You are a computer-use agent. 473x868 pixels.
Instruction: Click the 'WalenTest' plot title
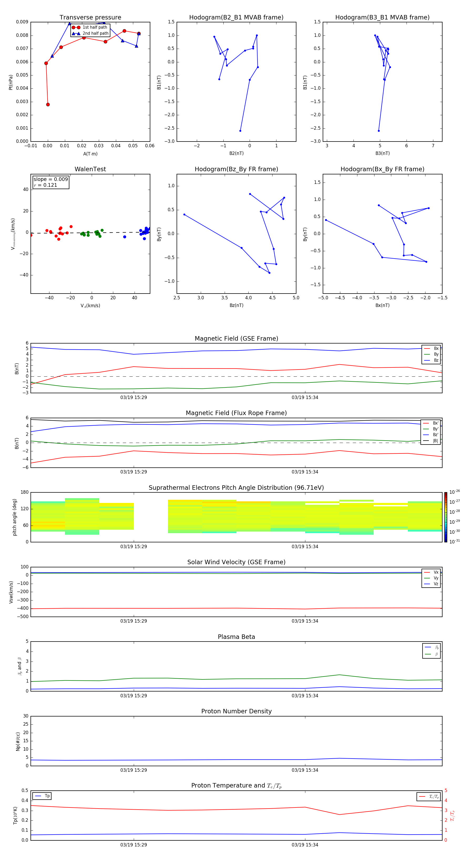pyautogui.click(x=90, y=169)
